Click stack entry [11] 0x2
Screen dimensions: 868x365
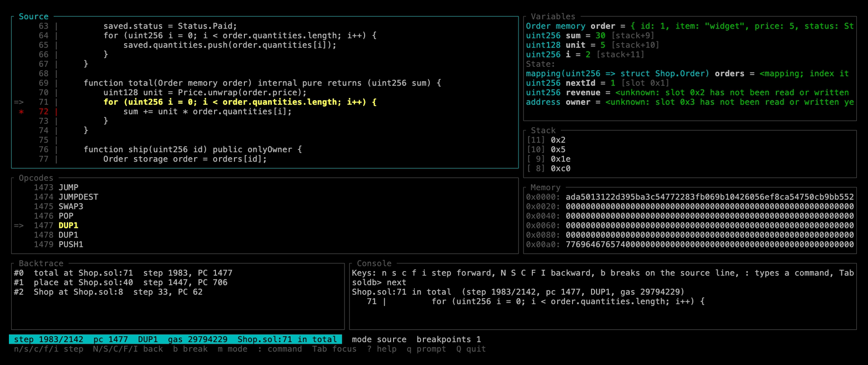pos(546,140)
